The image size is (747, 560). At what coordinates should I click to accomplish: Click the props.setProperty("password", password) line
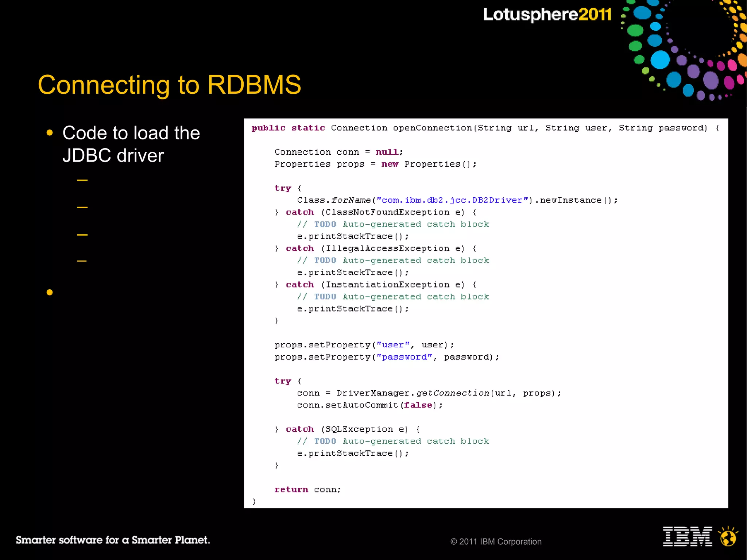click(387, 357)
